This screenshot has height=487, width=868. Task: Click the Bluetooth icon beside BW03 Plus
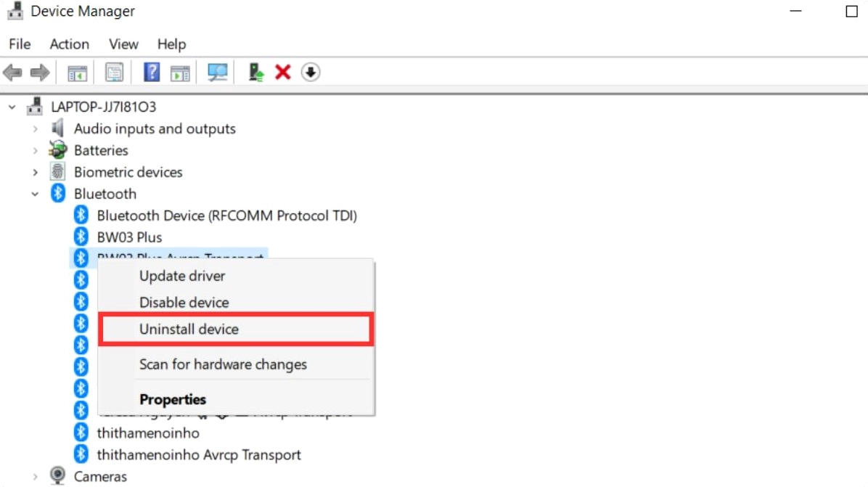click(81, 237)
